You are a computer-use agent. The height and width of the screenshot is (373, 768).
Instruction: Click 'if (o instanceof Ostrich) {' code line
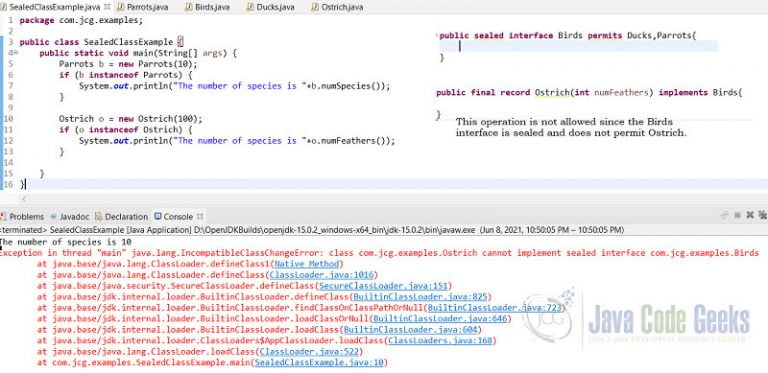pos(126,129)
